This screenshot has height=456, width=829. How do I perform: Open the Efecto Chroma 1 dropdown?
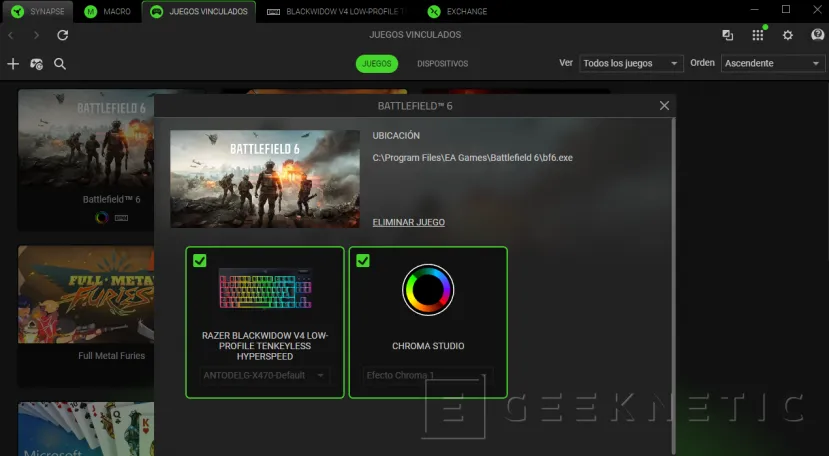[427, 375]
